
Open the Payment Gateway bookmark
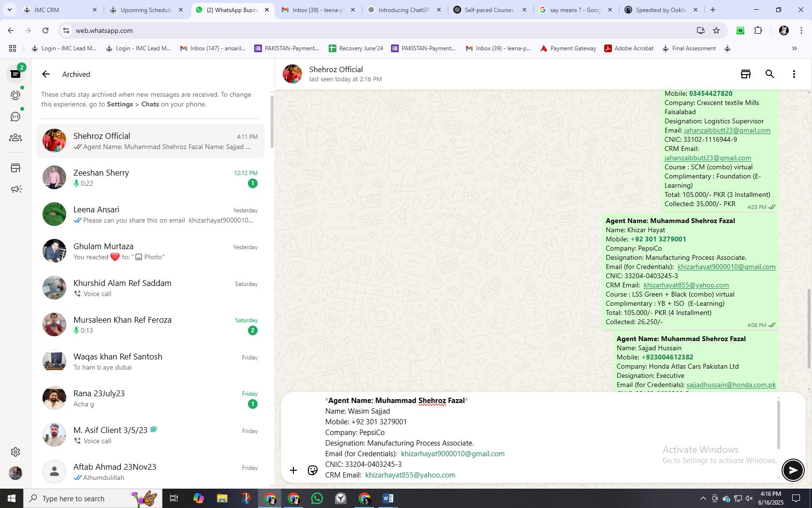[x=568, y=48]
